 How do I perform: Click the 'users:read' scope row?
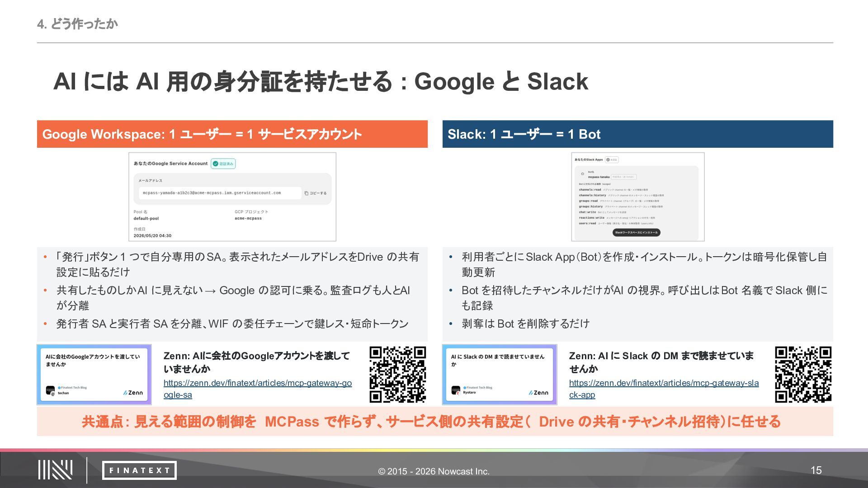click(x=616, y=223)
